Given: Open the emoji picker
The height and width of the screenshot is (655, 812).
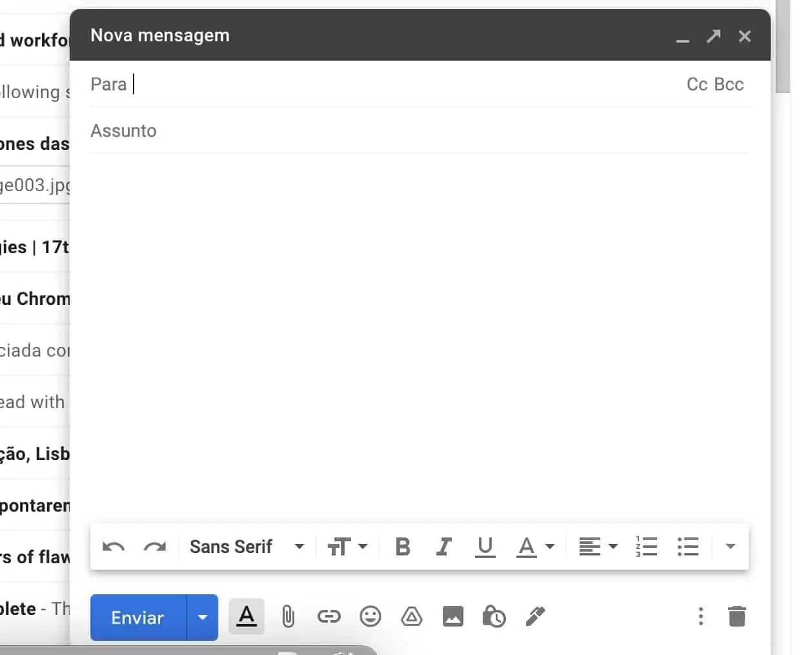Looking at the screenshot, I should coord(370,617).
